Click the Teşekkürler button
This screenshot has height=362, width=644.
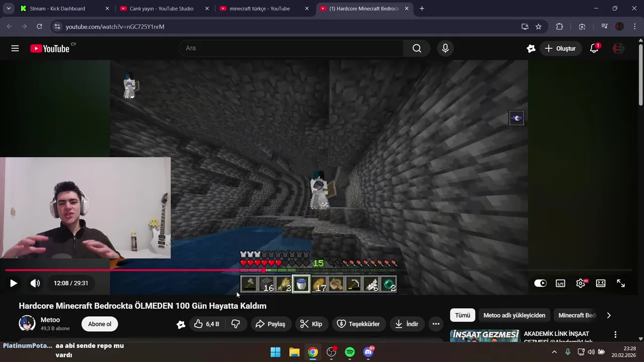point(358,324)
